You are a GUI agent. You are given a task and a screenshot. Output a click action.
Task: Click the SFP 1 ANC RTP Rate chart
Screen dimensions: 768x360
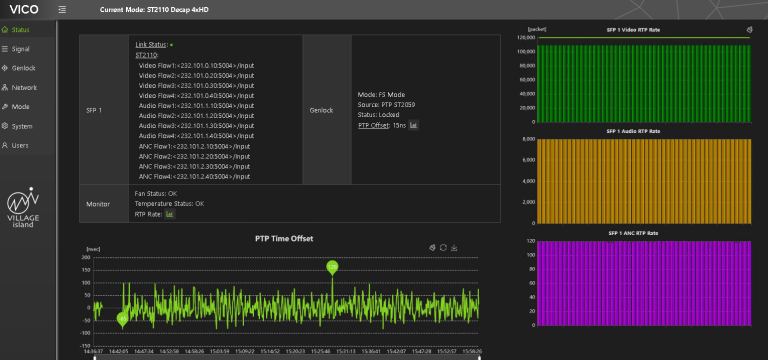pyautogui.click(x=644, y=283)
